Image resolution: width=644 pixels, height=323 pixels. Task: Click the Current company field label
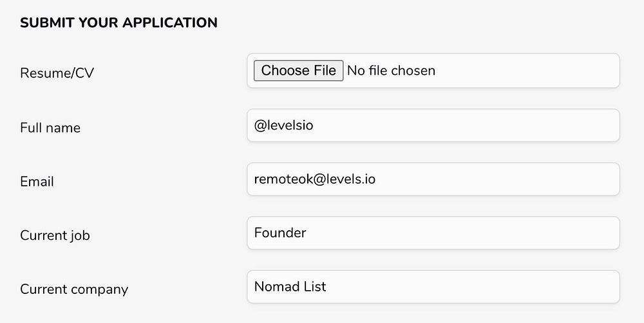[74, 289]
